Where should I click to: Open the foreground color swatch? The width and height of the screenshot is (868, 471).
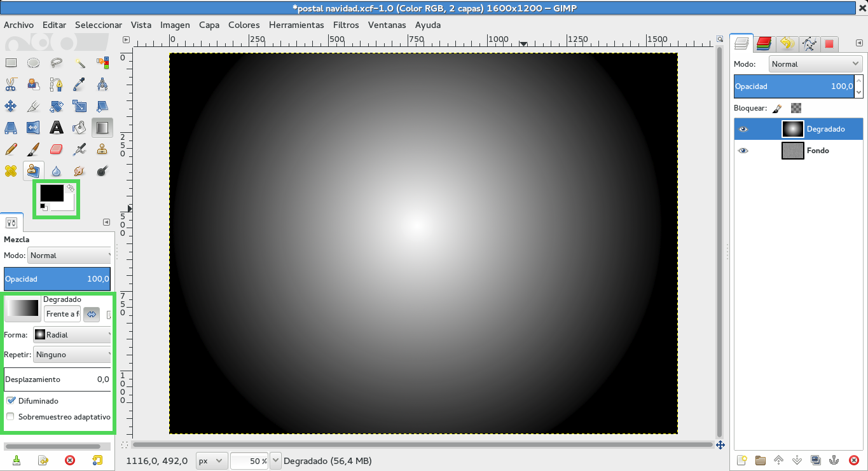51,194
